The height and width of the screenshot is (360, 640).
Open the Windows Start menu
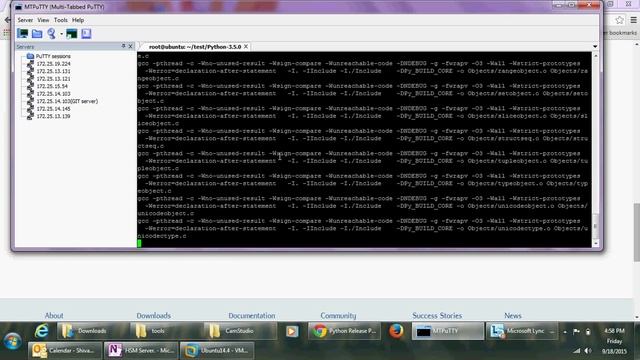(x=13, y=341)
